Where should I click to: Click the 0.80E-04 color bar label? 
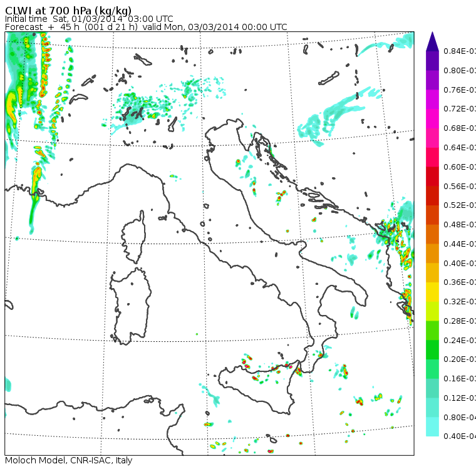click(460, 418)
